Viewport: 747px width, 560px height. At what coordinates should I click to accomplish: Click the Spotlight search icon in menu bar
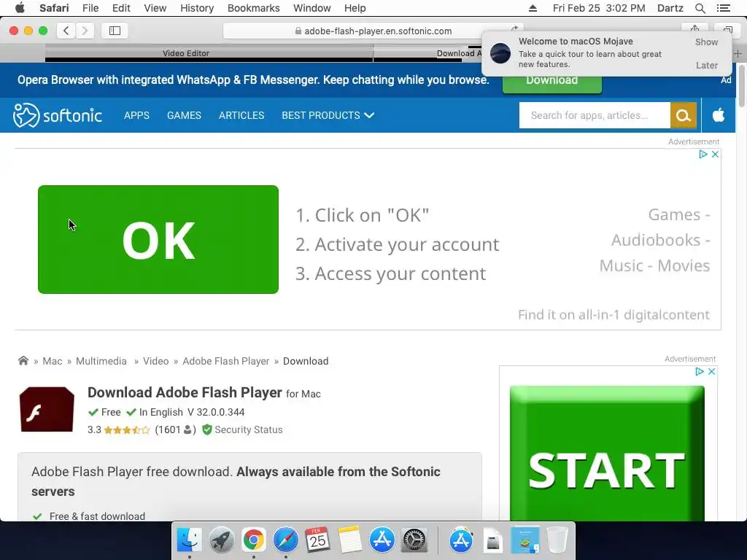coord(700,8)
